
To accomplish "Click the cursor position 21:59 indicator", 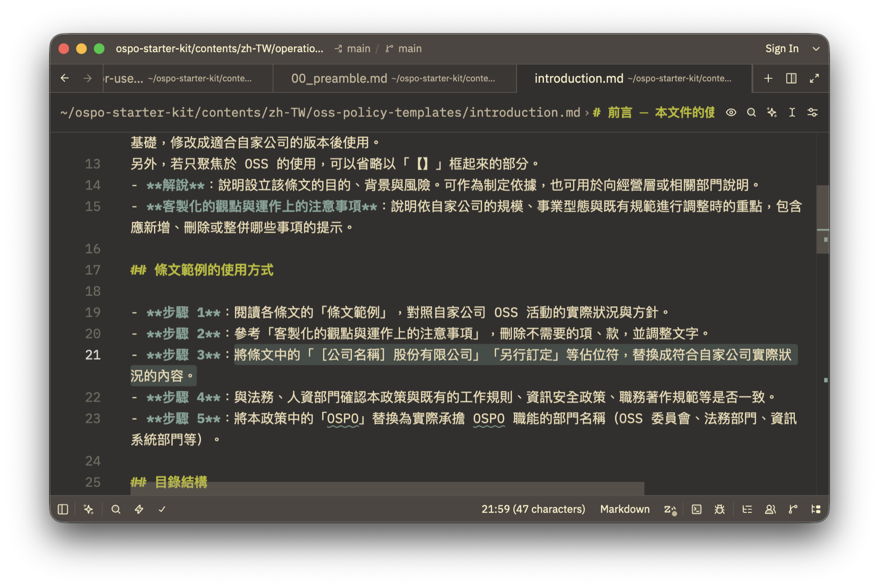I will click(533, 509).
